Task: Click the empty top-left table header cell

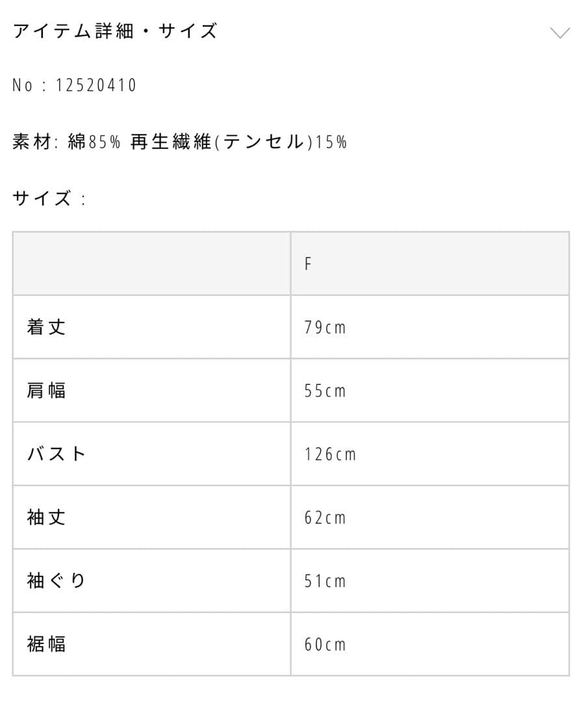Action: tap(149, 264)
